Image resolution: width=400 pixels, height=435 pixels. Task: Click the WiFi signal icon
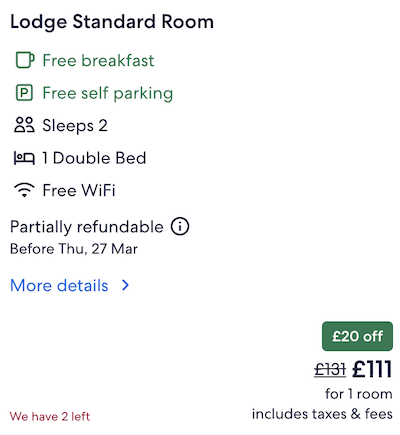coord(24,190)
